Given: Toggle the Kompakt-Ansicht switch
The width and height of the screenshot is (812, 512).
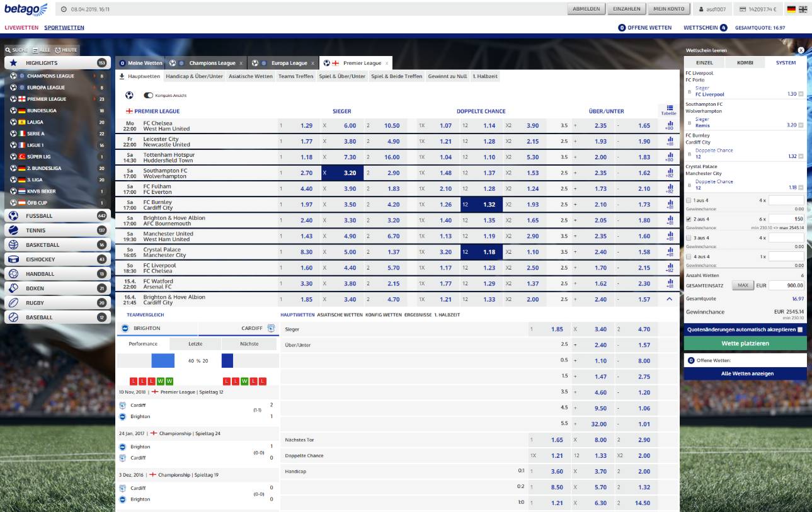Looking at the screenshot, I should pos(149,96).
